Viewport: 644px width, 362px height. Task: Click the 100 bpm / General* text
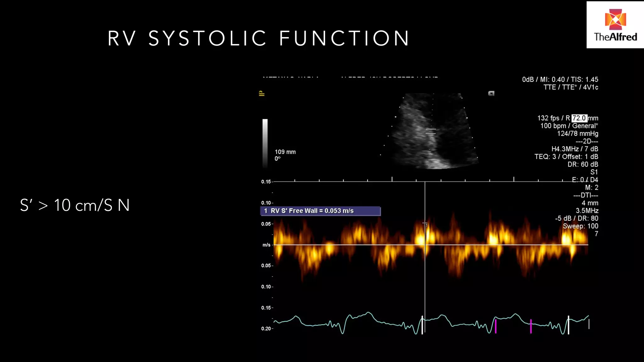click(x=569, y=126)
